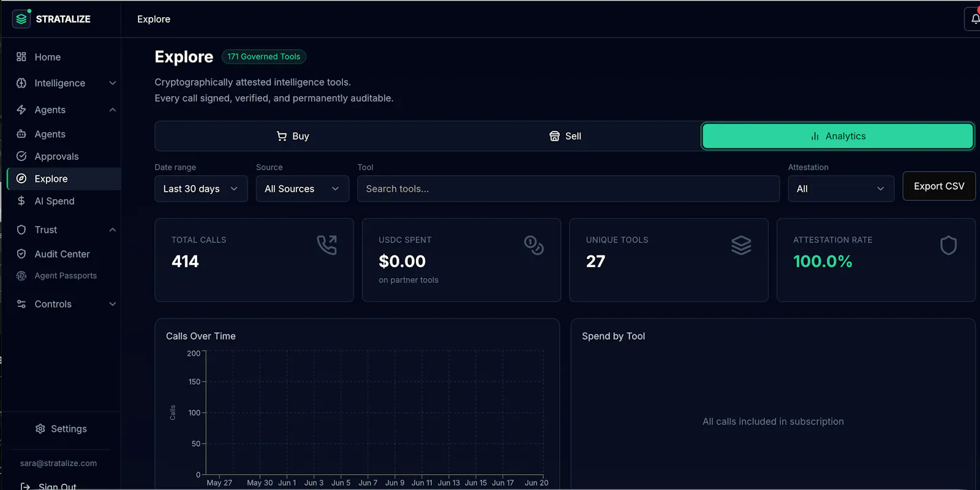Switch to the Sell tab
Viewport: 980px width, 490px height.
coord(565,136)
